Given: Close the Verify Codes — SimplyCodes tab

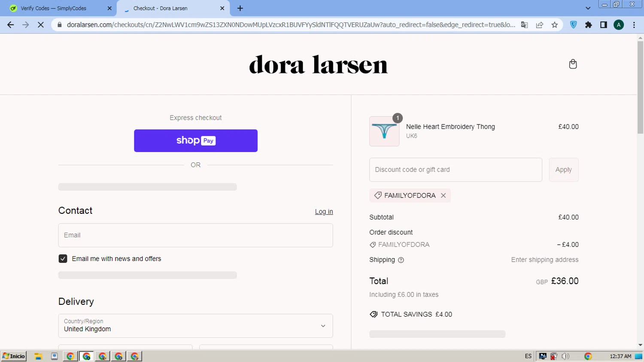Looking at the screenshot, I should pos(109,8).
